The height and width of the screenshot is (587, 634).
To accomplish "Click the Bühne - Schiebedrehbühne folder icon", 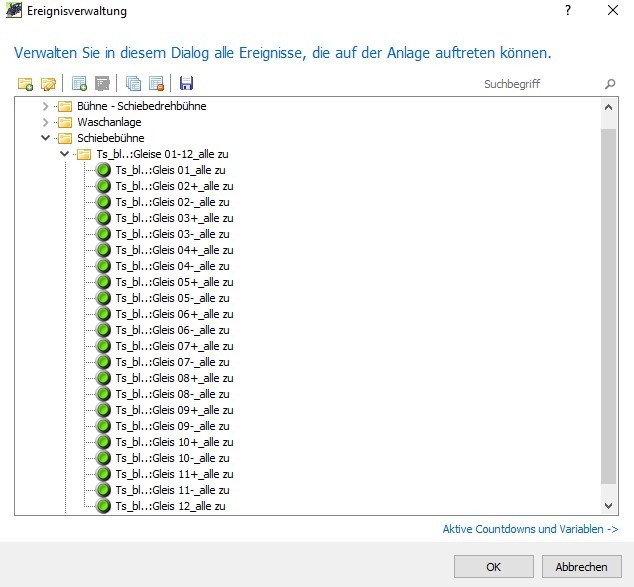I will (65, 106).
